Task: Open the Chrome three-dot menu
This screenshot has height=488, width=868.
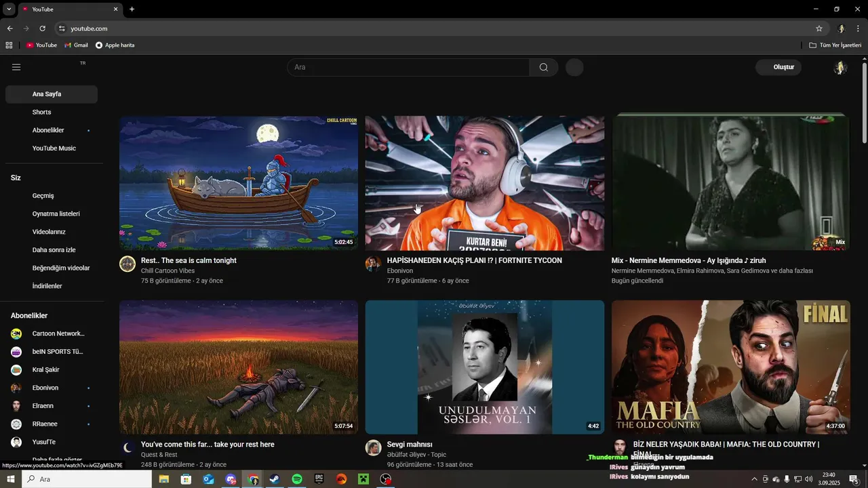Action: (858, 28)
